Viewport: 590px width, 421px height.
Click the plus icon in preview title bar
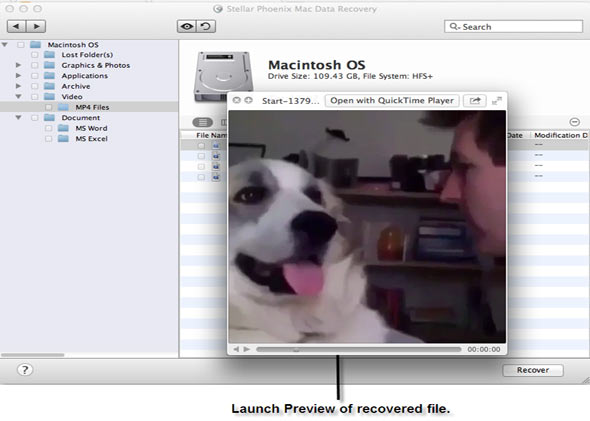(248, 100)
